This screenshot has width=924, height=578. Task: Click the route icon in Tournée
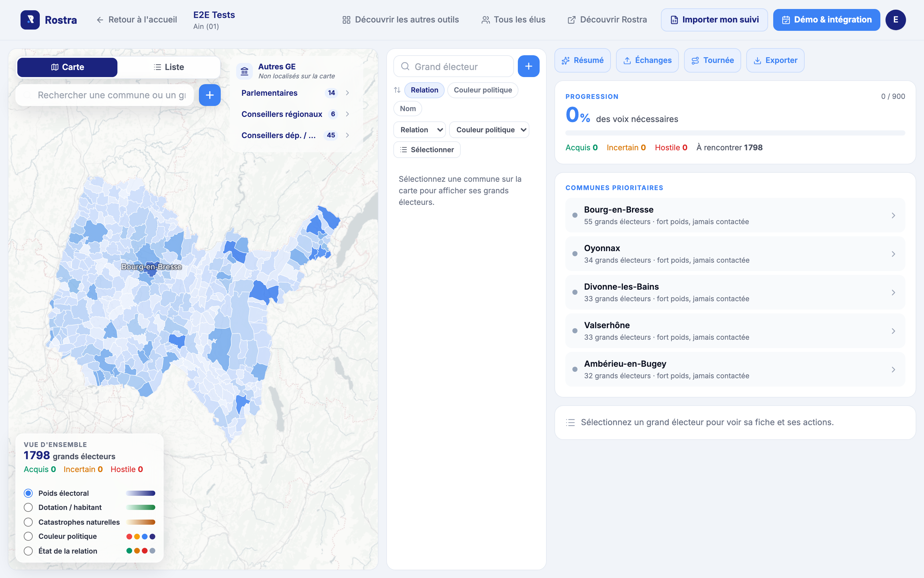695,60
